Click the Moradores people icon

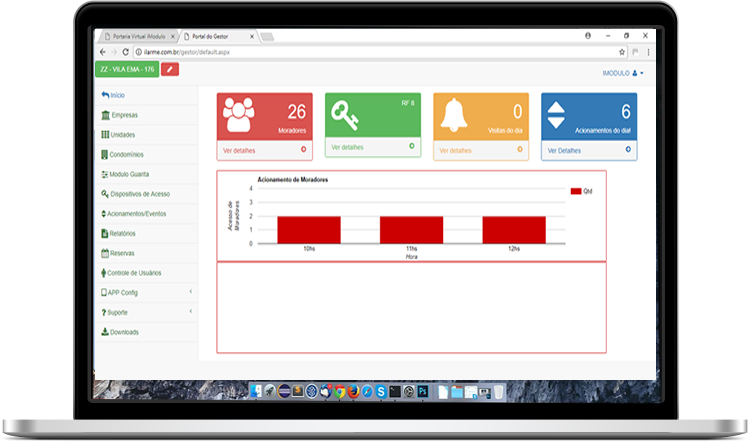point(239,115)
